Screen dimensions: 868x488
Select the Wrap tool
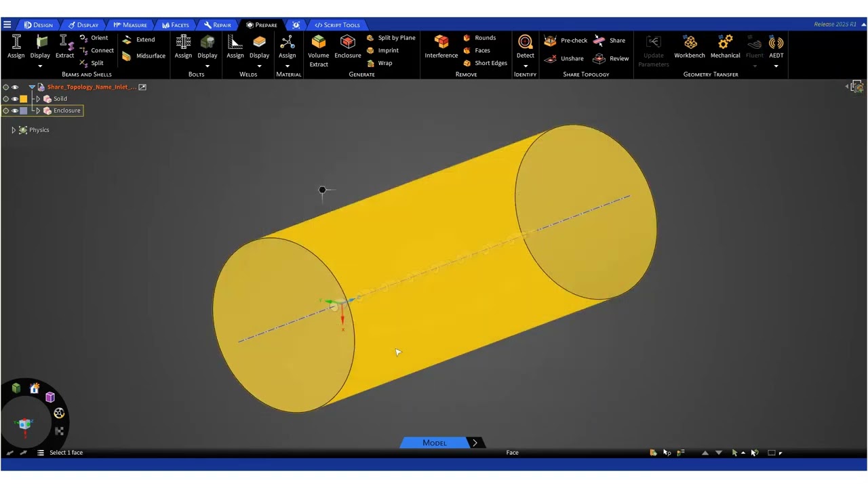pyautogui.click(x=379, y=63)
